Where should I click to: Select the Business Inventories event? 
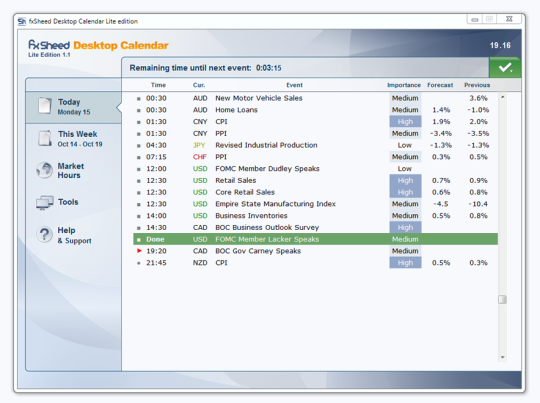(x=315, y=216)
